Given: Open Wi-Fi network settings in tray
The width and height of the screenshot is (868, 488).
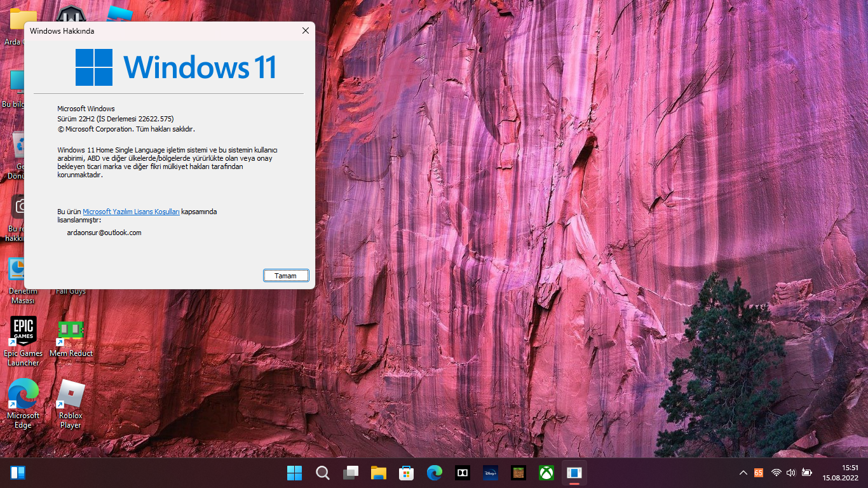Looking at the screenshot, I should pos(776,473).
